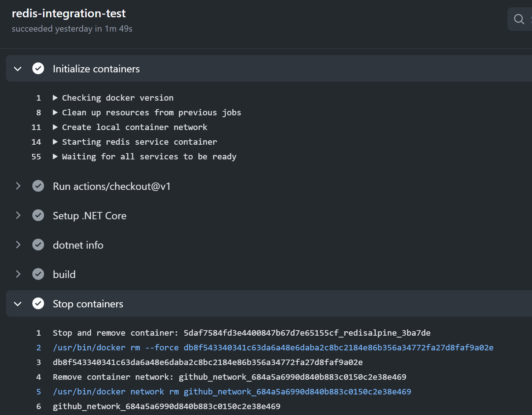Screen dimensions: 532x415
Task: Click success check icon beside Stop containers
Action: 38,304
